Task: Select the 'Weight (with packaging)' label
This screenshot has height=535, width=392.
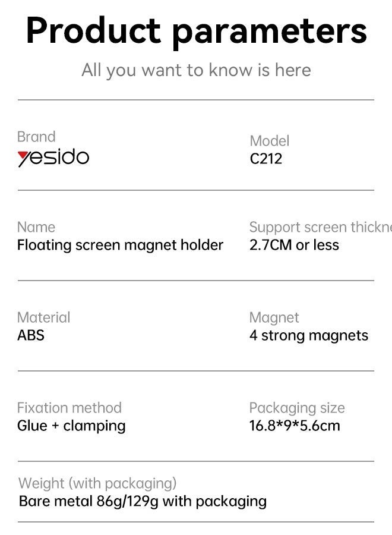Action: click(x=97, y=483)
